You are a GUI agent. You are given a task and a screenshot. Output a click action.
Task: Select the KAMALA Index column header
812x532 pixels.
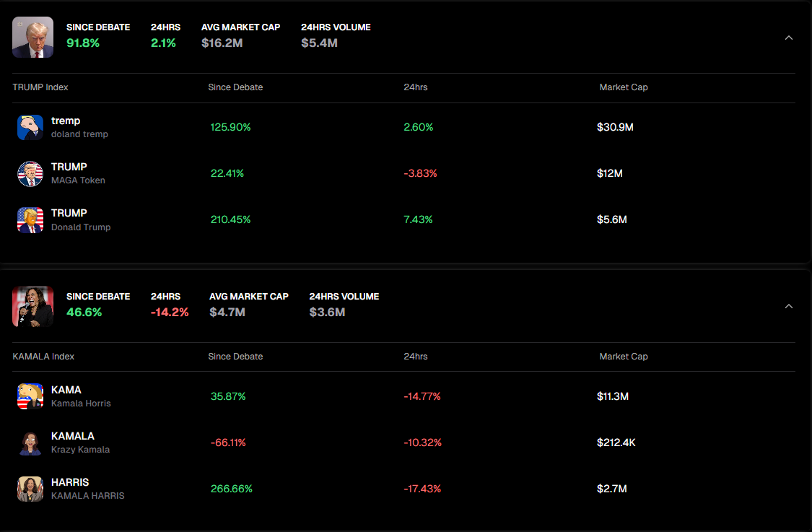43,357
